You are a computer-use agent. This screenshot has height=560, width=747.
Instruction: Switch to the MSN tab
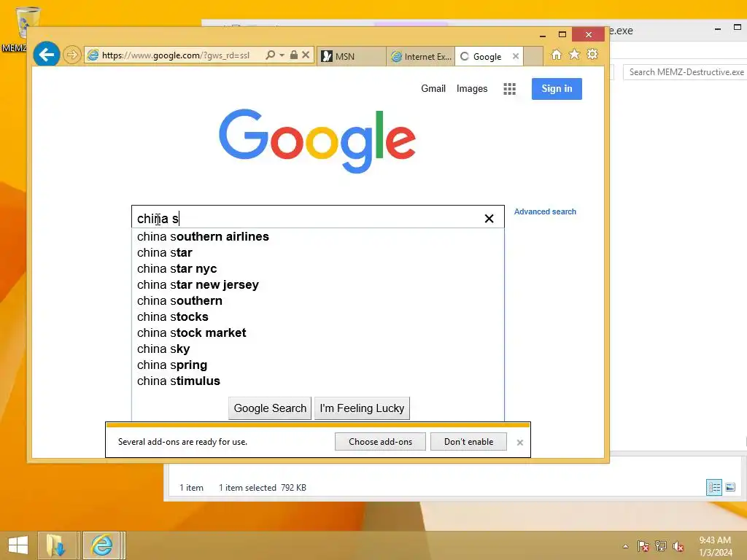(352, 56)
